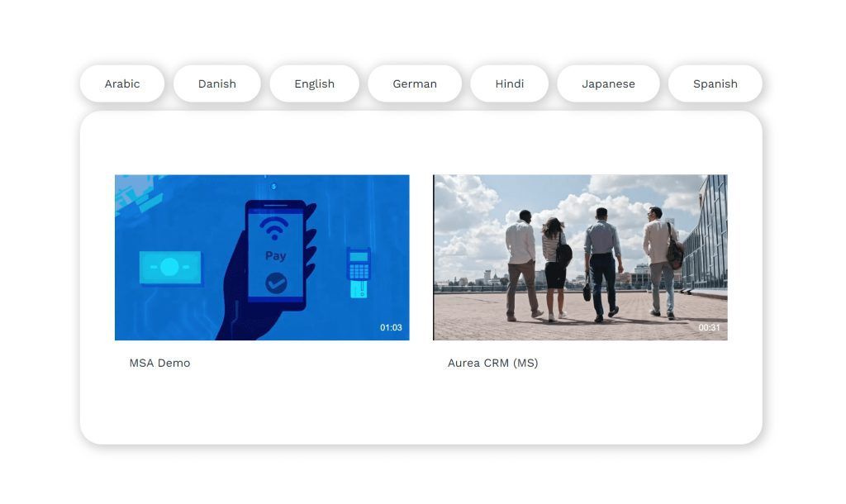Open the Aurea CRM (MS) title link

pyautogui.click(x=492, y=363)
